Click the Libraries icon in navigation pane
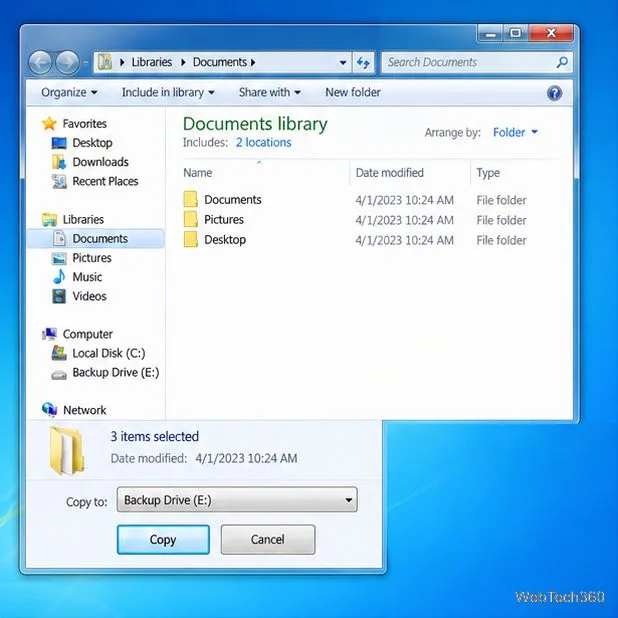This screenshot has height=618, width=618. point(50,219)
